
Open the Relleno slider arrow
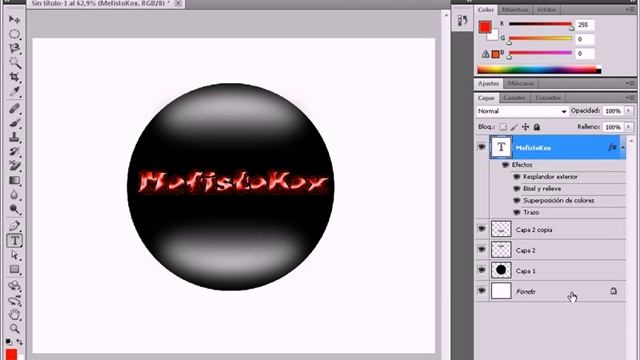[x=629, y=127]
